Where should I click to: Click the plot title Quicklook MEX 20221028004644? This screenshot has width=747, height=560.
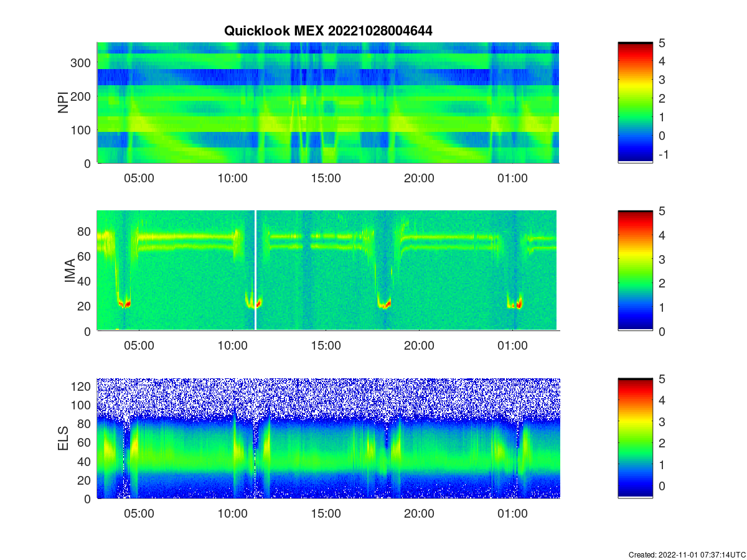[x=328, y=30]
